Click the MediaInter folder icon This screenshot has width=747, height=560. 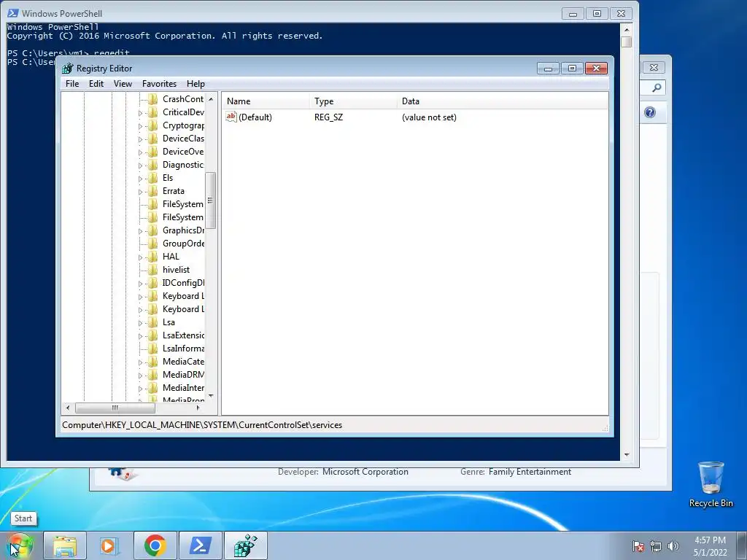pos(153,388)
